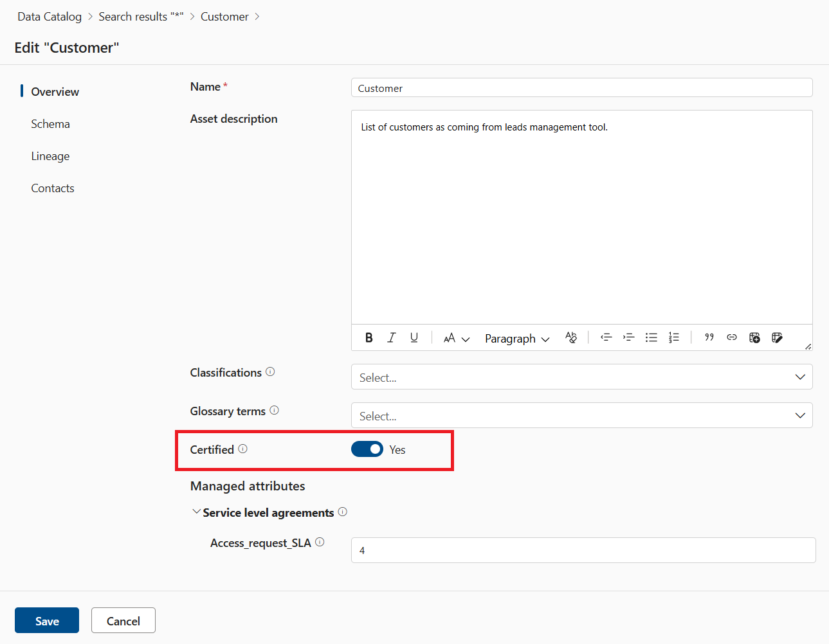Viewport: 829px width, 644px height.
Task: Go back to Search results breadcrumb
Action: [141, 17]
